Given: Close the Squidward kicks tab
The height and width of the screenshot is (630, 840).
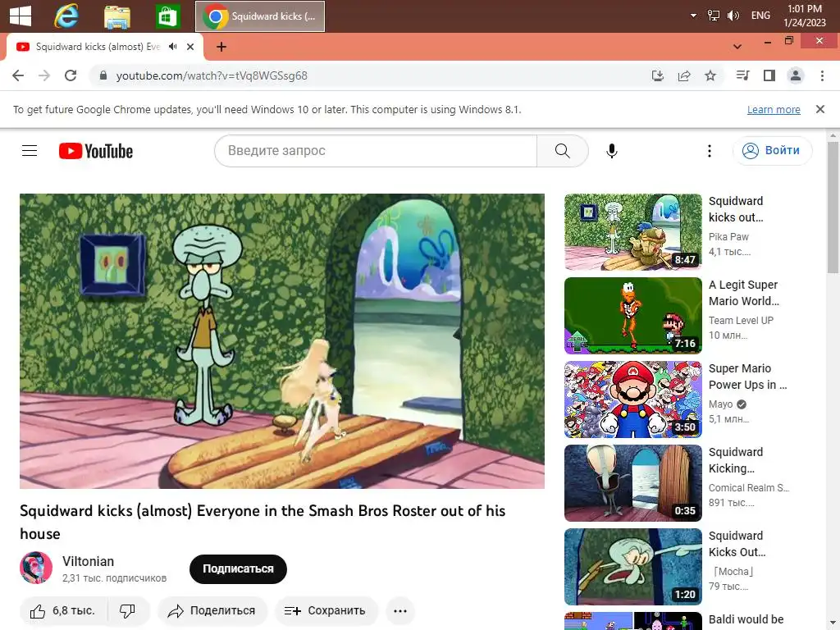Looking at the screenshot, I should [189, 47].
